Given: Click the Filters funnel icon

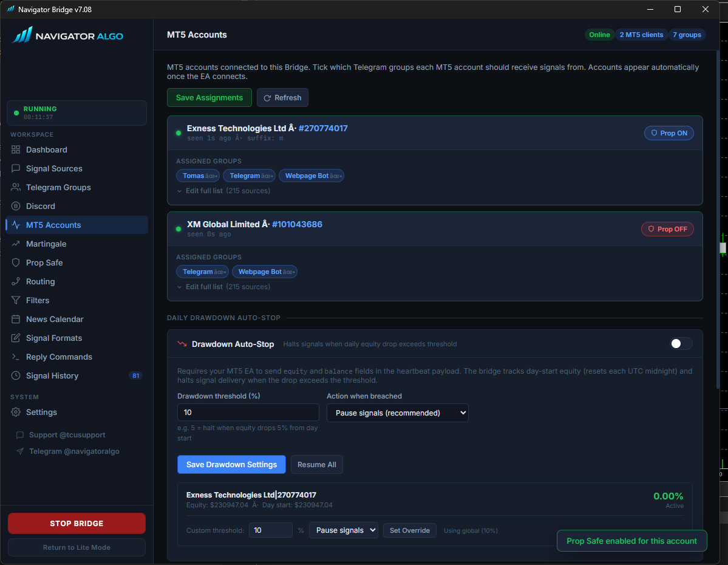Looking at the screenshot, I should 16,300.
